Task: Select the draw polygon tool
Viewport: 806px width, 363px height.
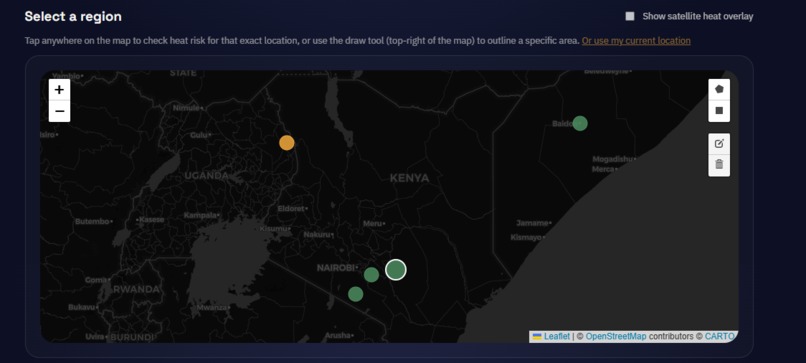Action: click(719, 89)
